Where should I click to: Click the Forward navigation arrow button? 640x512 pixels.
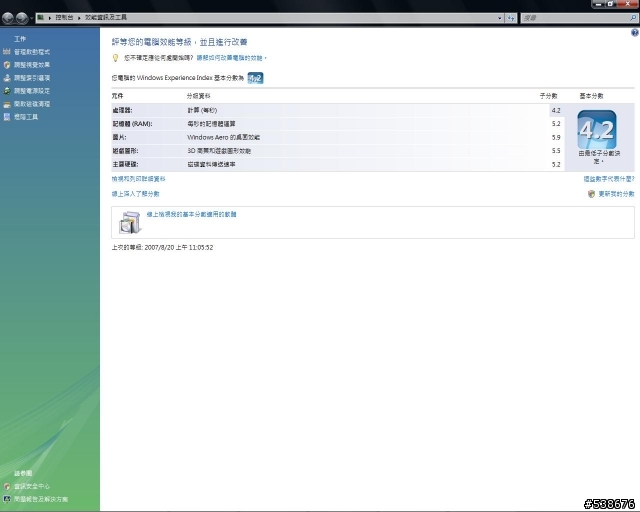click(22, 18)
